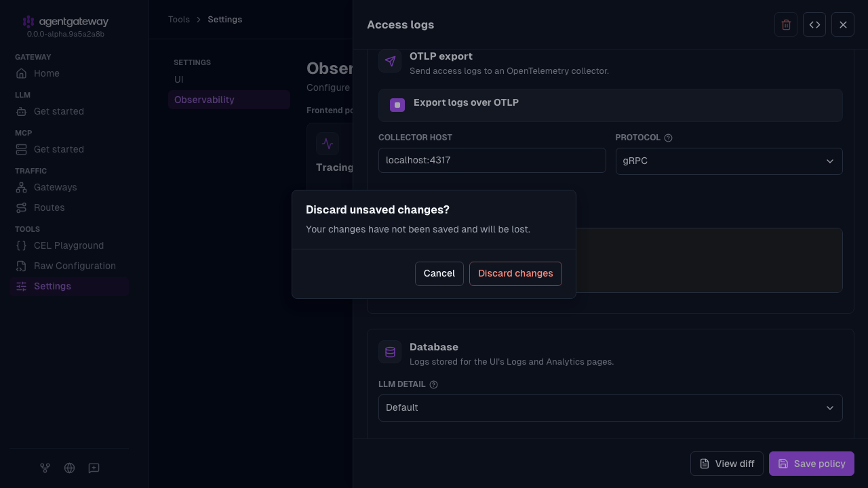Click the Access logs panel title
This screenshot has width=868, height=488.
click(400, 25)
